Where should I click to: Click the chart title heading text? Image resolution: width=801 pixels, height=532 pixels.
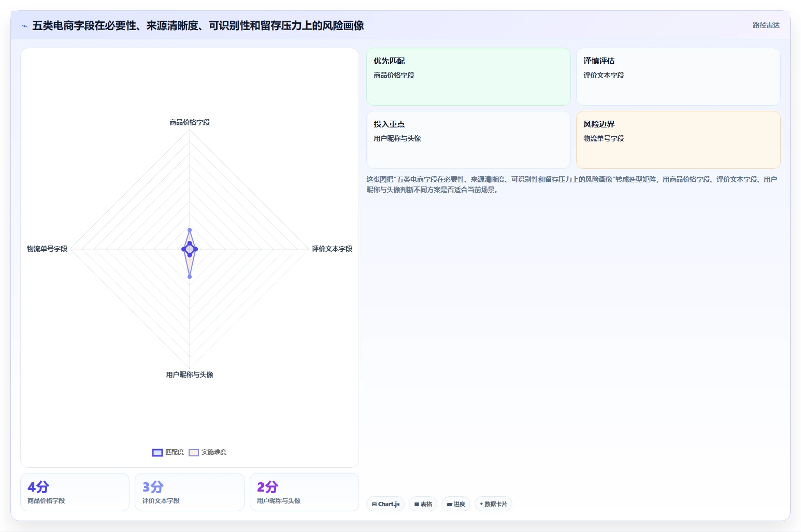pos(198,25)
